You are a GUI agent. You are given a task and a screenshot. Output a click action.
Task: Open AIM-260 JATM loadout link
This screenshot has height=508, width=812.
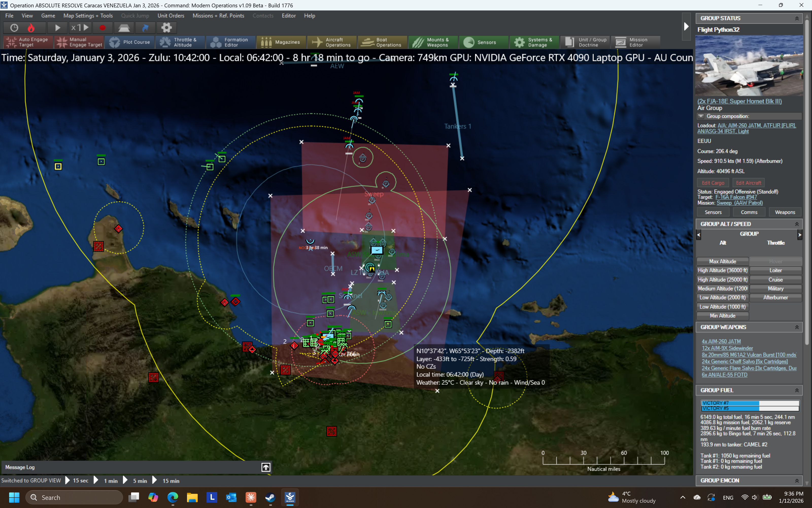point(747,128)
